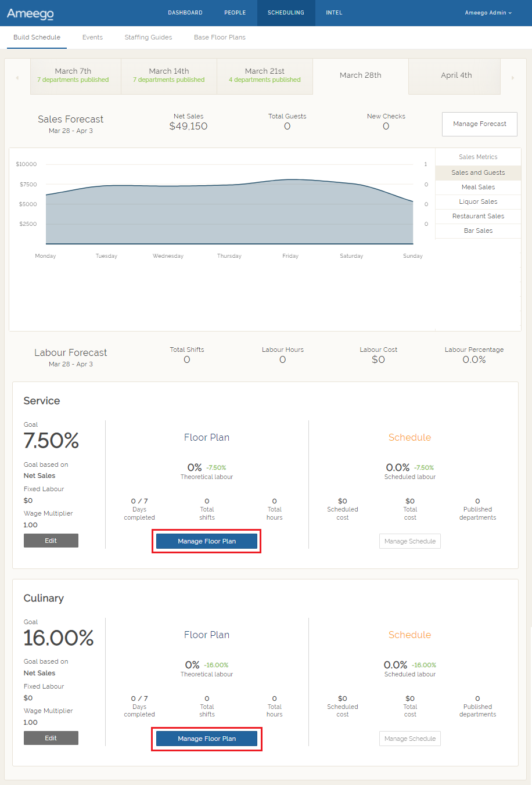
Task: Show the Meal Sales metric
Action: pos(478,187)
